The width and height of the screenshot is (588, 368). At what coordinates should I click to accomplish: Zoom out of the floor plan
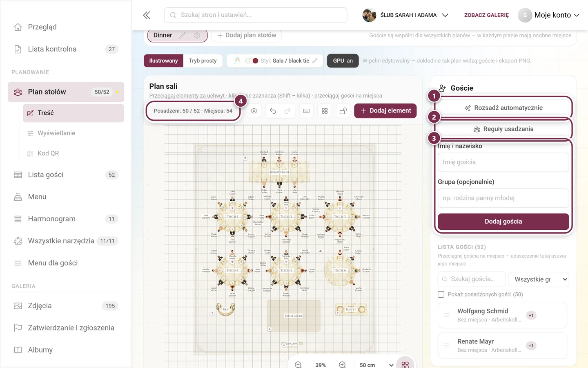pyautogui.click(x=298, y=365)
